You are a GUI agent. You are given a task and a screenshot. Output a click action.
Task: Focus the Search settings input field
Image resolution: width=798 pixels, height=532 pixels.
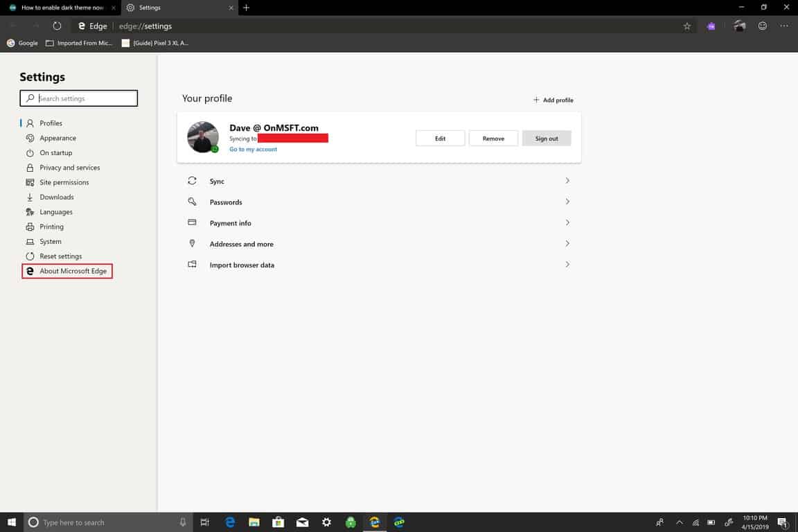(83, 98)
